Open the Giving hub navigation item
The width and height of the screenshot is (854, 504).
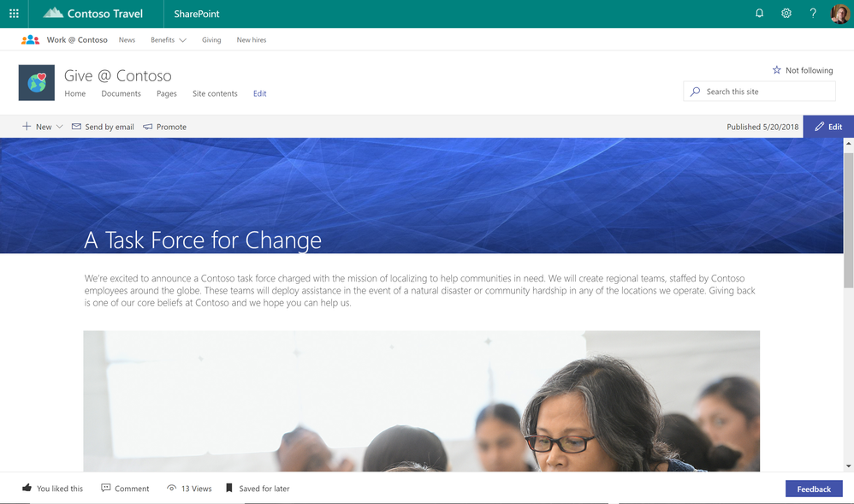tap(211, 39)
